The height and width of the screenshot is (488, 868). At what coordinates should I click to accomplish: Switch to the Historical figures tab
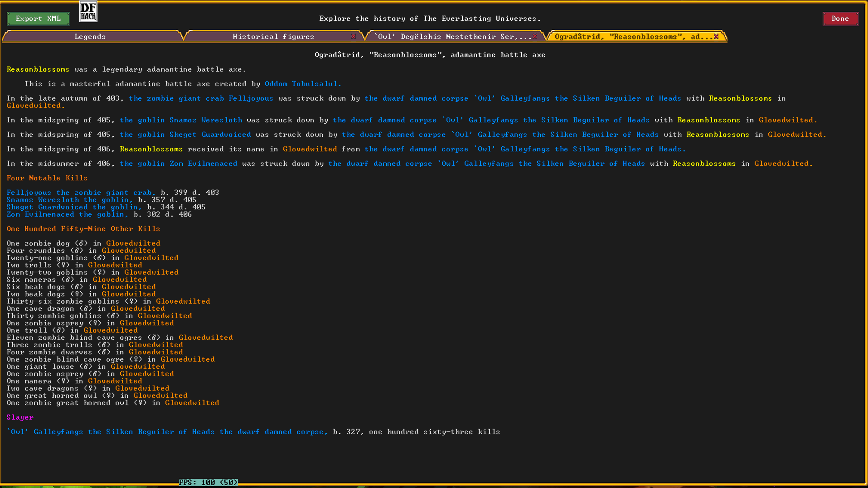273,37
